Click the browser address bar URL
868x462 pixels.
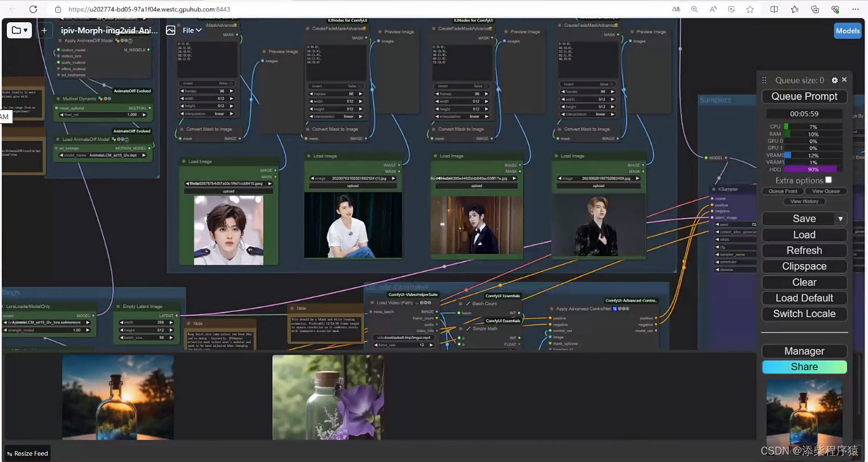[149, 9]
